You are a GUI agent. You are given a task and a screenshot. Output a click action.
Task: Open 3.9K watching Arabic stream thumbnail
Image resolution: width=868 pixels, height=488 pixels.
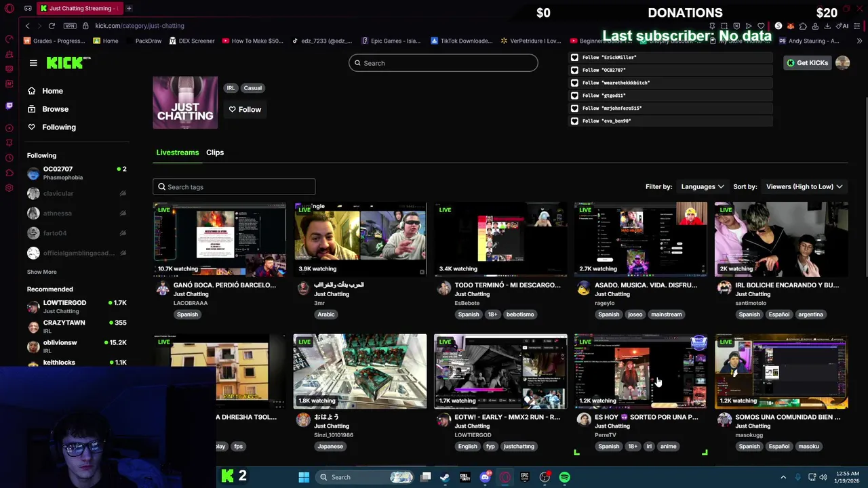click(360, 239)
